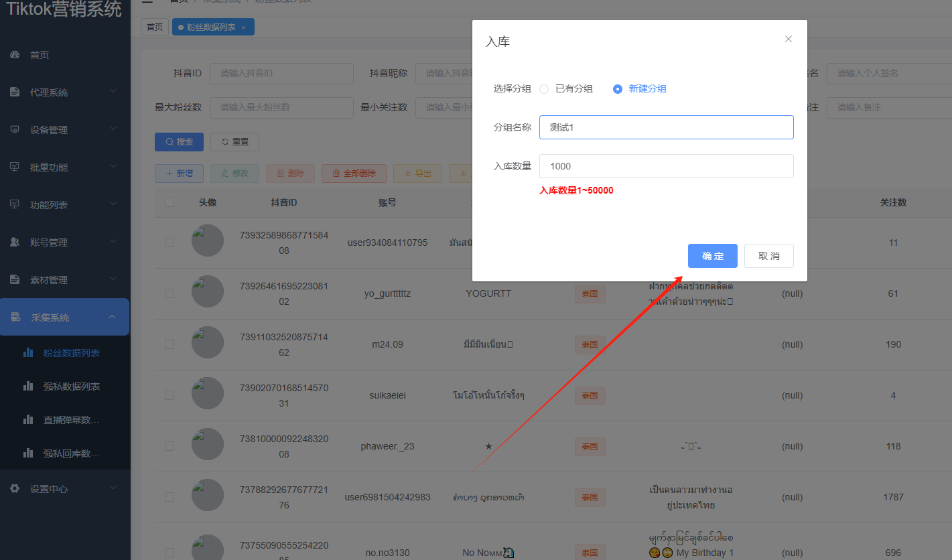Check the row checkbox for yo_gurtttttz

[169, 293]
